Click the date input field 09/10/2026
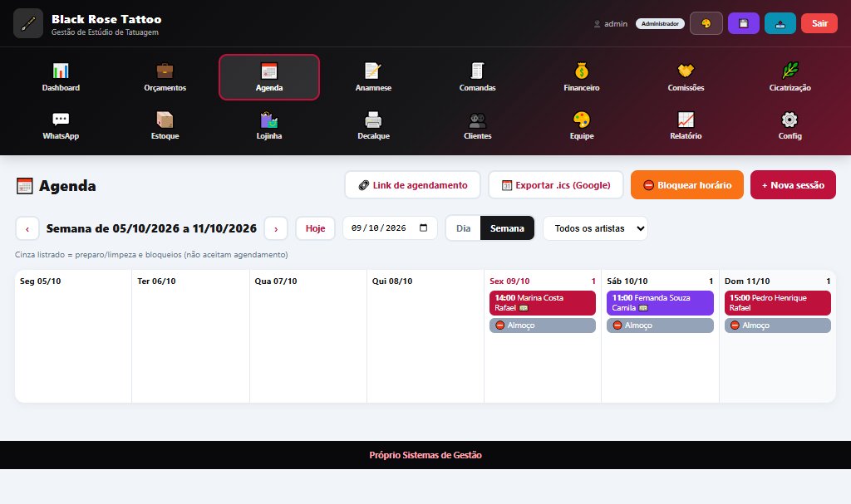 point(390,228)
